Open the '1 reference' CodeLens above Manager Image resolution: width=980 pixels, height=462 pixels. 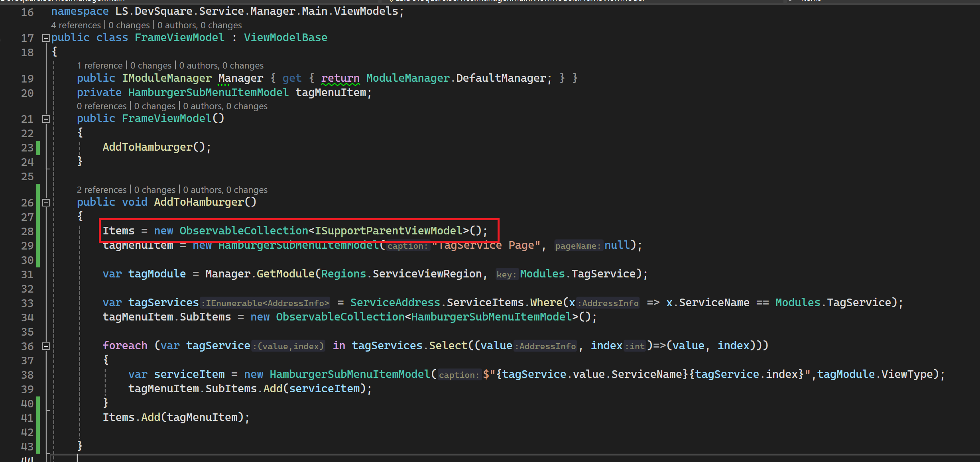point(100,65)
